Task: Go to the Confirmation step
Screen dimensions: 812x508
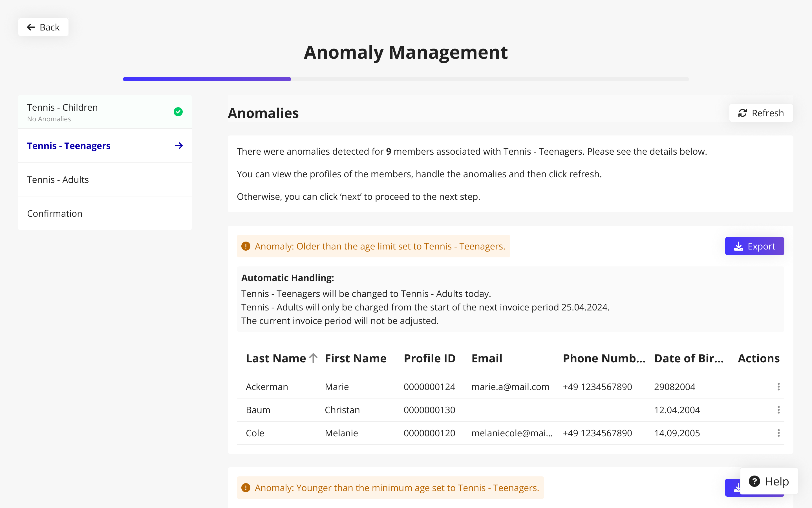Action: (x=105, y=213)
